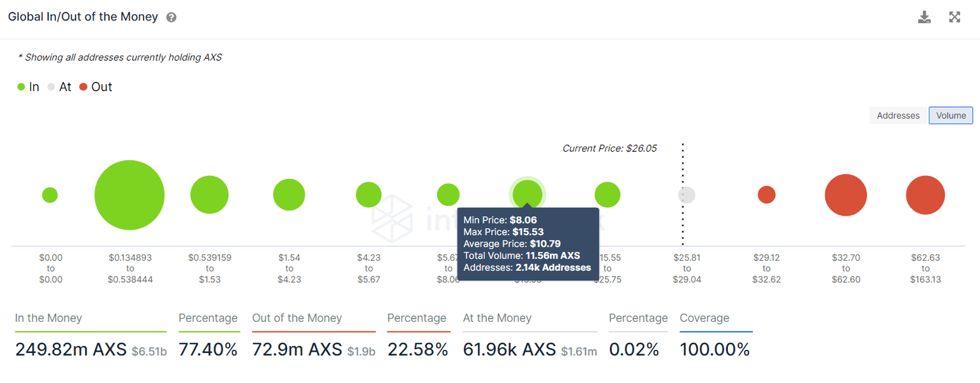Click the $4.23 to $5.67 bubble
The width and height of the screenshot is (980, 383).
(368, 195)
